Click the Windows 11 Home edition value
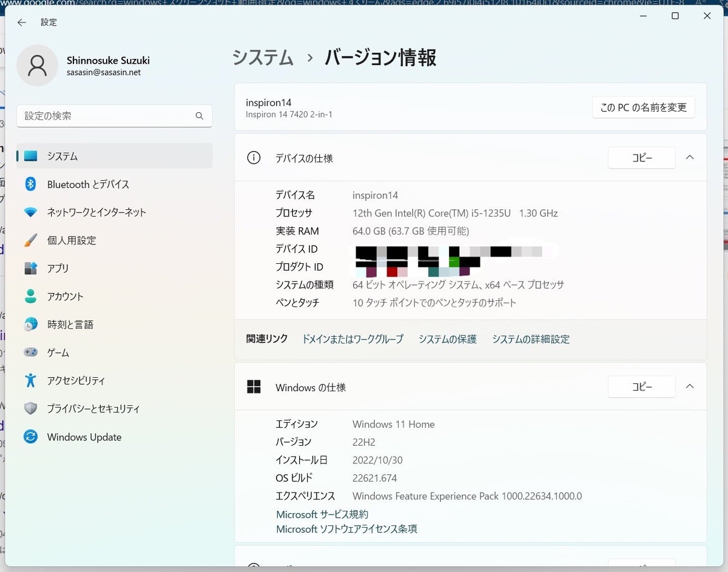728x572 pixels. (394, 424)
